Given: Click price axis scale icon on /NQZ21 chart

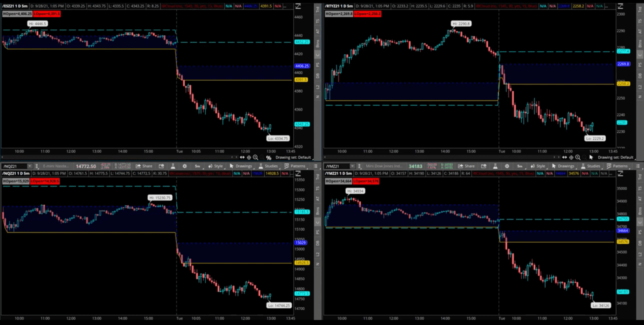Looking at the screenshot, I should [298, 173].
